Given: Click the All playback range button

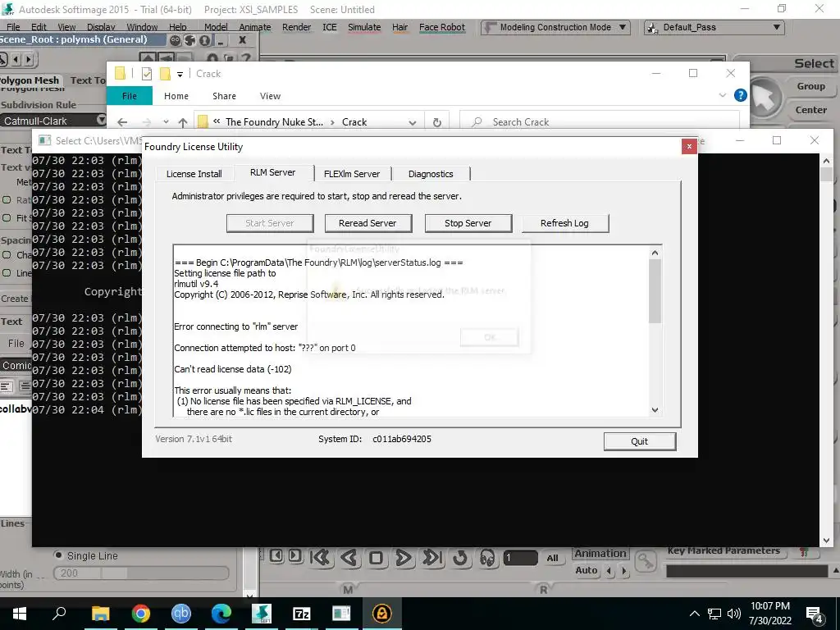Looking at the screenshot, I should coord(552,558).
